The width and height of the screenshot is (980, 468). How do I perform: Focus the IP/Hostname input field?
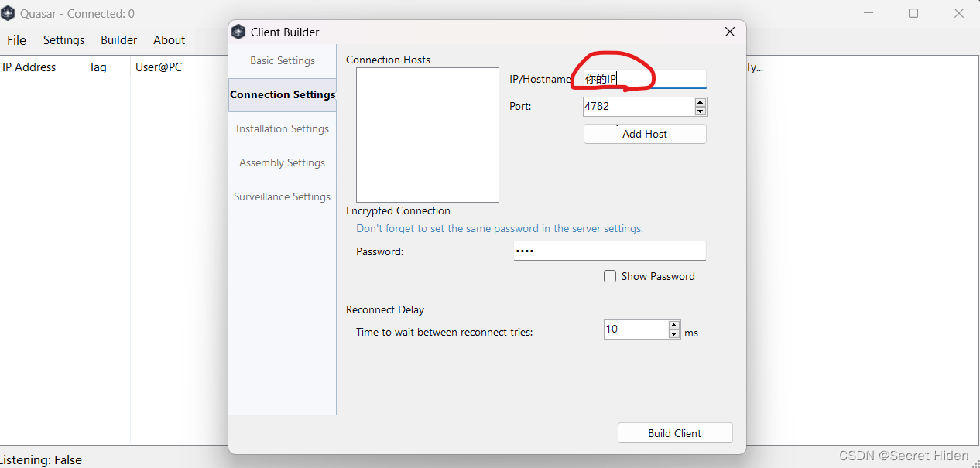coord(644,79)
